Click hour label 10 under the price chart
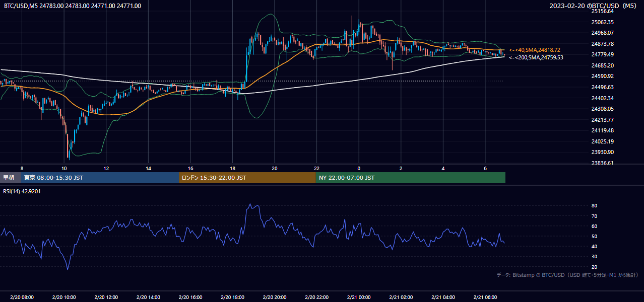Viewport: 644px width, 302px height. pos(64,168)
